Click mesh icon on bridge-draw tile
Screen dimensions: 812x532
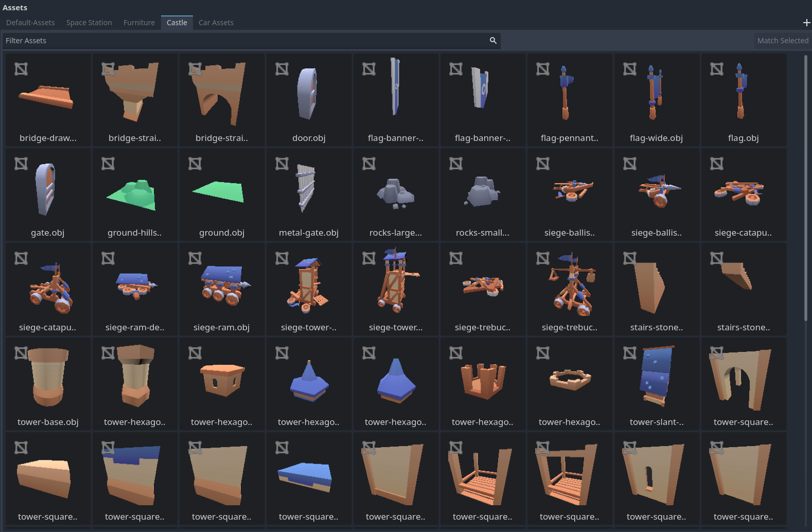(21, 69)
